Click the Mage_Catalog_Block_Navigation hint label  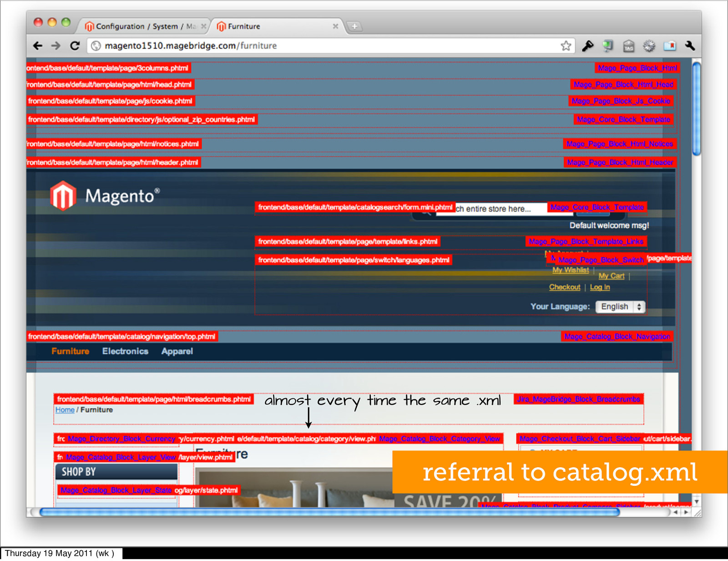[617, 337]
